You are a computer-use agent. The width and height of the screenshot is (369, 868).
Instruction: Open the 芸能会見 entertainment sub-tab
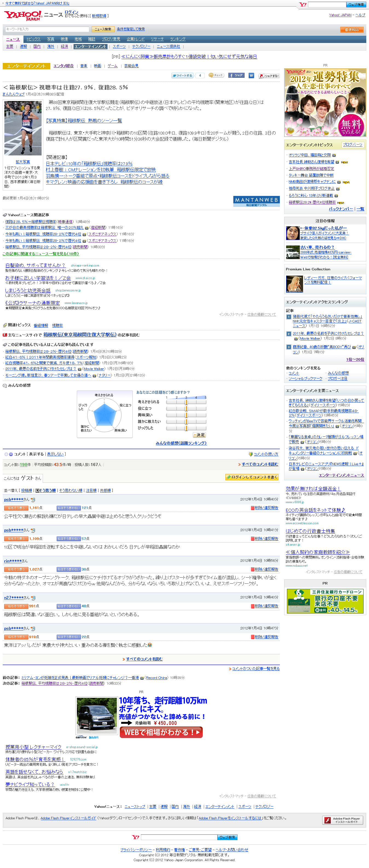click(x=131, y=66)
